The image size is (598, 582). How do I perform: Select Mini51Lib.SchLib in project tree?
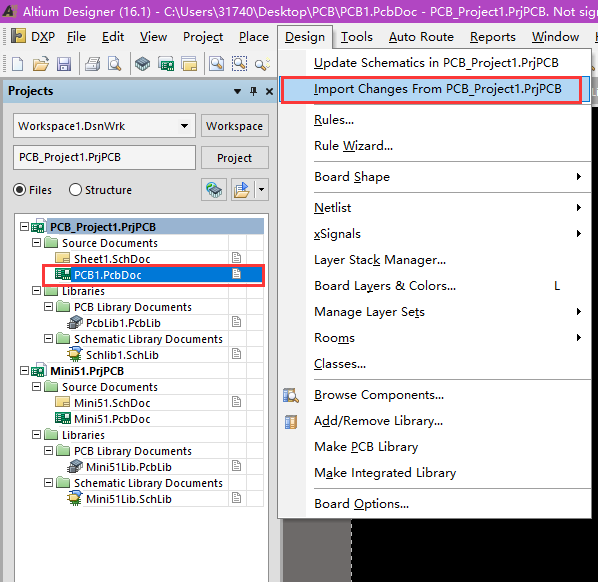coord(129,499)
